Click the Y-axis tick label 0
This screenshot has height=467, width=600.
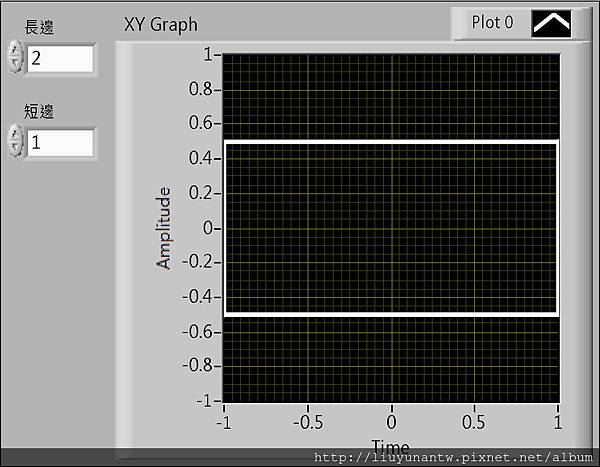(208, 228)
